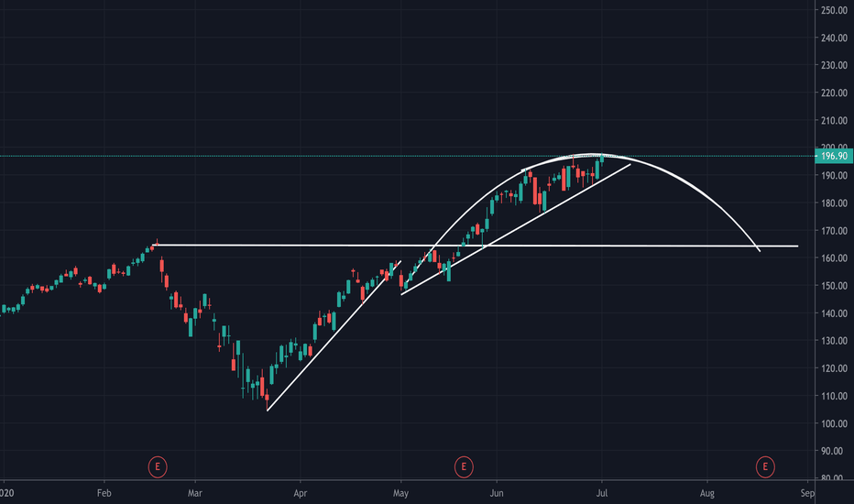Click the 160.00 price axis label
The width and height of the screenshot is (854, 504).
point(834,258)
